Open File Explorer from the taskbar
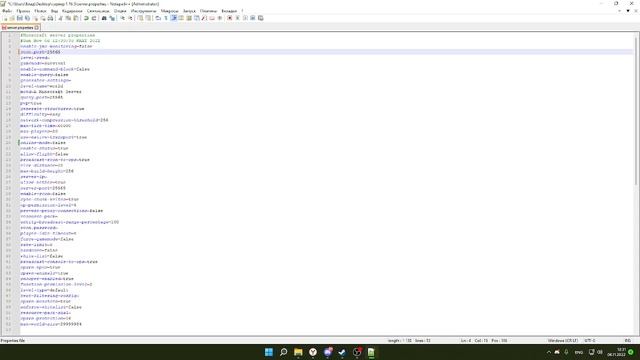Viewport: 640px width, 360px height. click(298, 352)
